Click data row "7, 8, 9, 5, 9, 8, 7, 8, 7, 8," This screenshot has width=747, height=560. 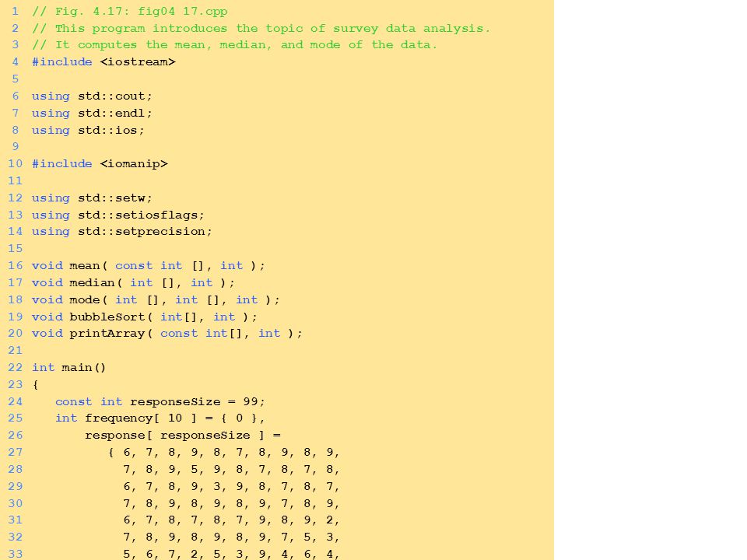click(x=231, y=470)
